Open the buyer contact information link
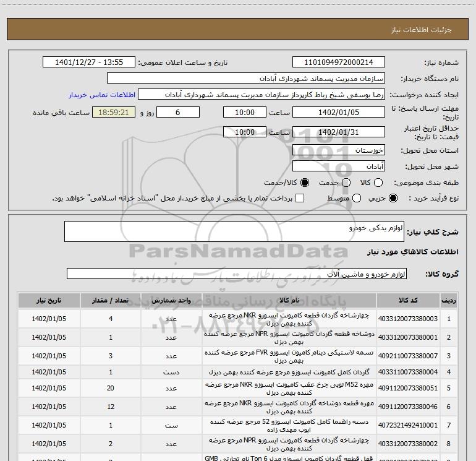Image resolution: width=476 pixels, height=461 pixels. [x=102, y=95]
